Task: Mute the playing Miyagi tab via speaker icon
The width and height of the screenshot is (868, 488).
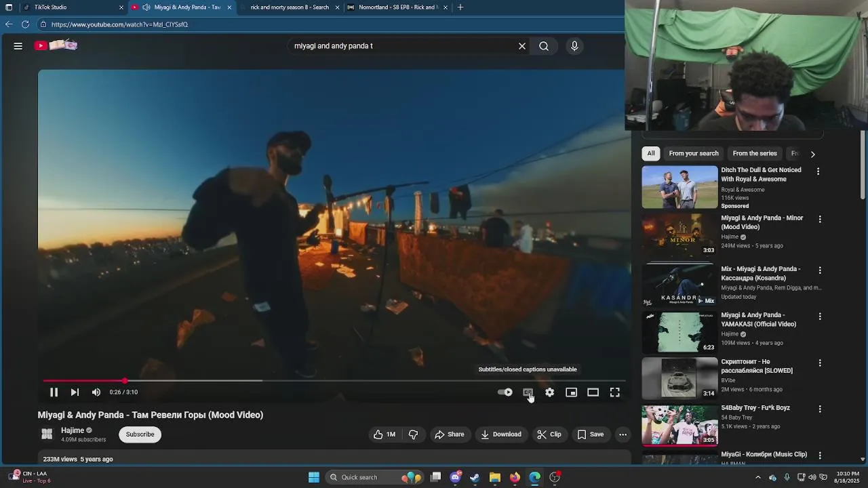Action: [x=146, y=7]
